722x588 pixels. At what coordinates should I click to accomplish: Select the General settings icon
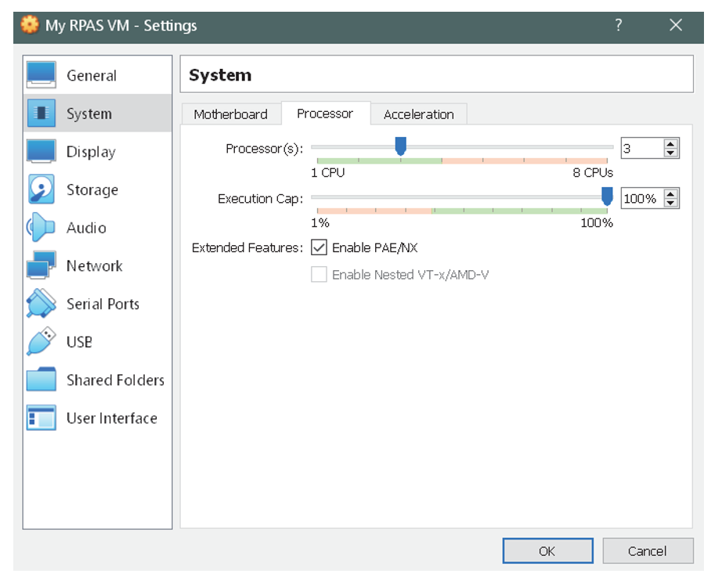coord(41,74)
